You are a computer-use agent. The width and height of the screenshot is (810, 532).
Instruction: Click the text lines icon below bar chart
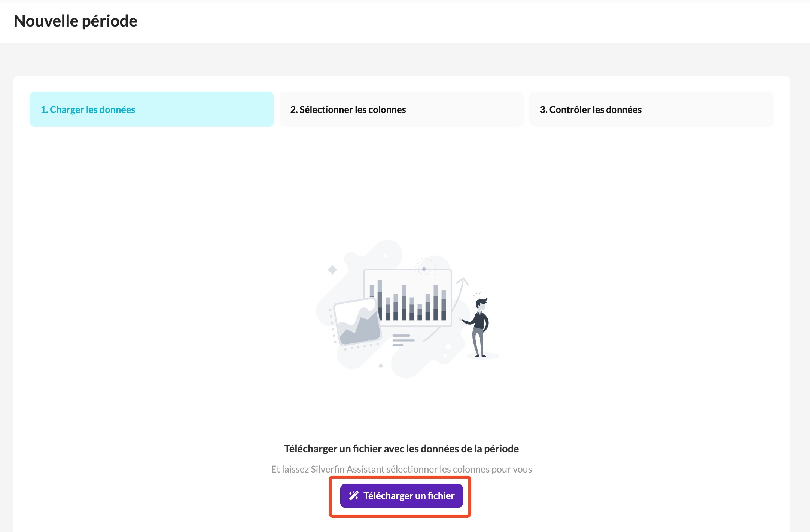(x=403, y=340)
